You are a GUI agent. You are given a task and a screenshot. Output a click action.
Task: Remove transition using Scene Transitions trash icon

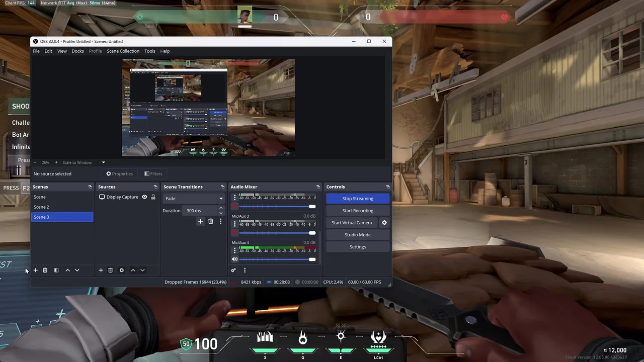(x=211, y=221)
